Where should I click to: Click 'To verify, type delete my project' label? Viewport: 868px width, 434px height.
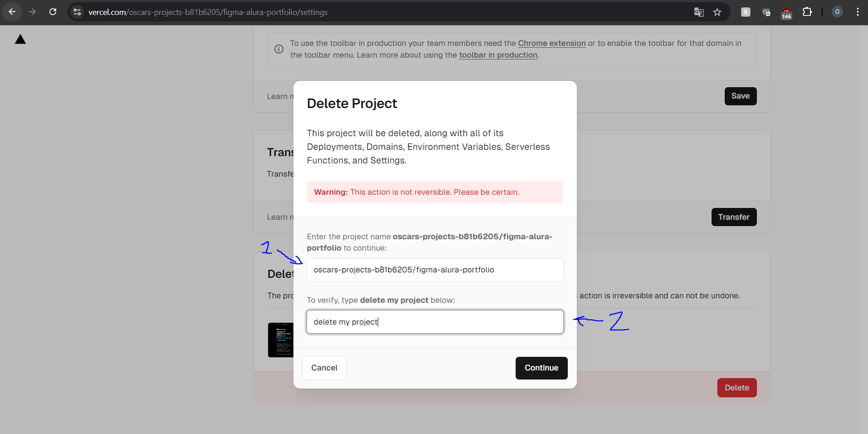pyautogui.click(x=381, y=300)
